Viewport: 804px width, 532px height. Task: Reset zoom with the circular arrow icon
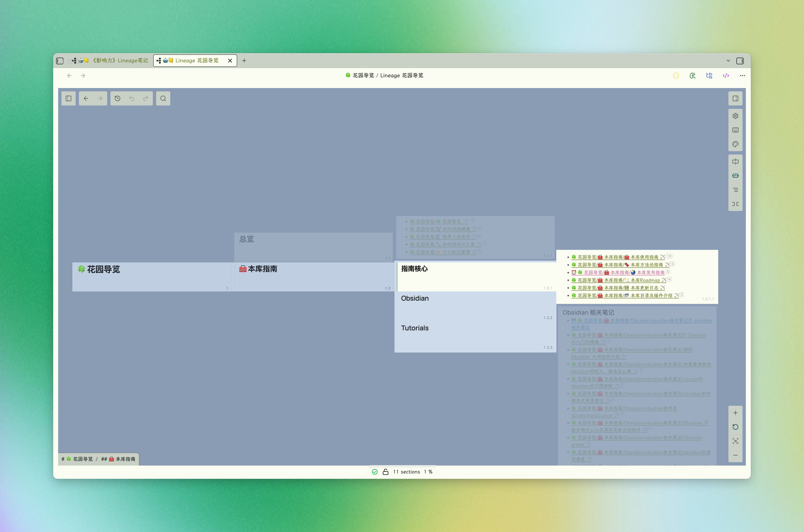click(x=735, y=427)
